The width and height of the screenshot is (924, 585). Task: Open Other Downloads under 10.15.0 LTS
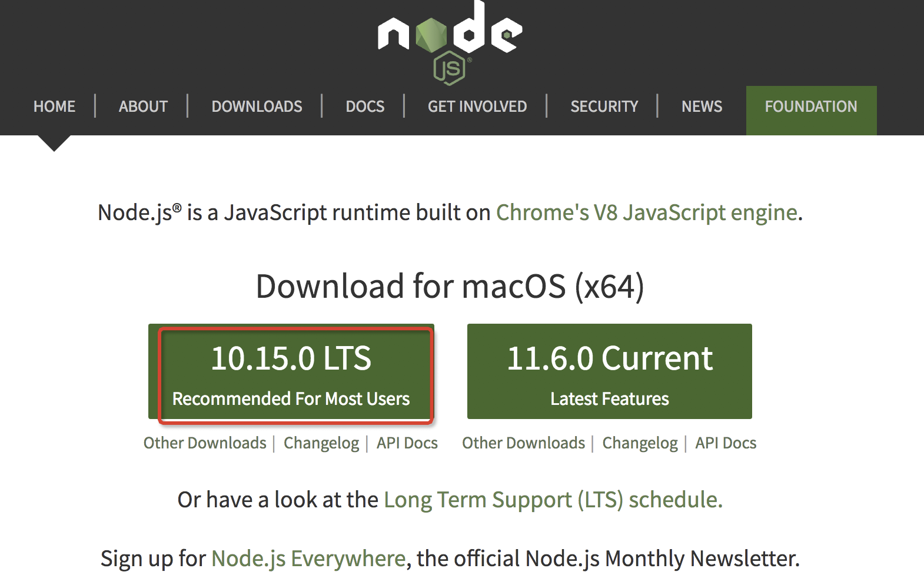point(205,443)
